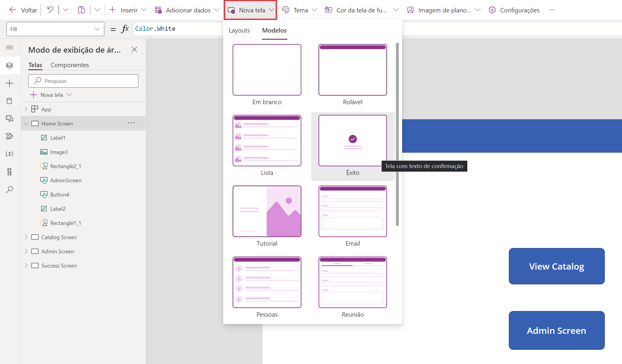Open the Media sidebar icon

[x=9, y=119]
